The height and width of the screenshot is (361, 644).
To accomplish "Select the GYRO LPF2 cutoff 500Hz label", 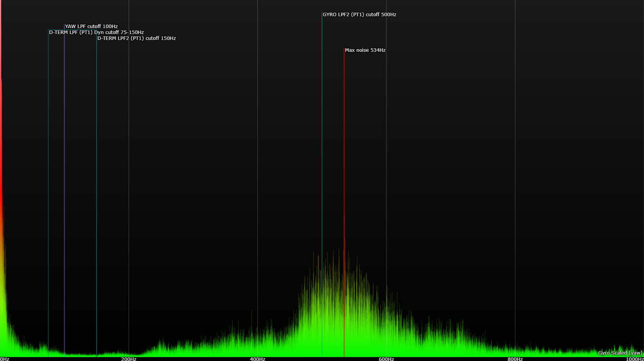I will tap(359, 15).
